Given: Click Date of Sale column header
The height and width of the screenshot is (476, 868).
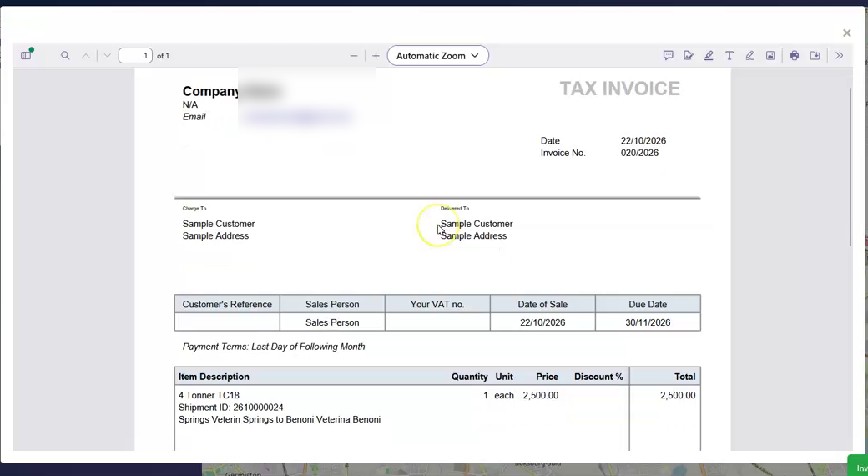Looking at the screenshot, I should point(542,304).
